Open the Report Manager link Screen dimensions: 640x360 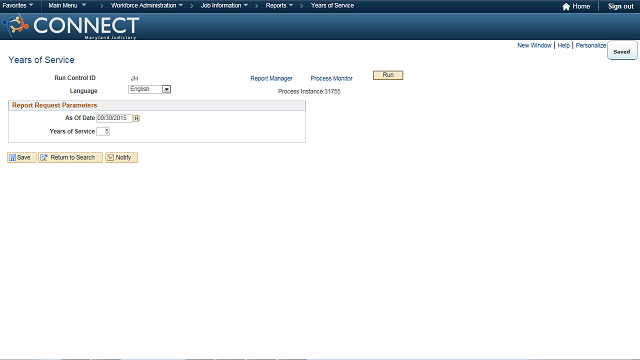[271, 78]
